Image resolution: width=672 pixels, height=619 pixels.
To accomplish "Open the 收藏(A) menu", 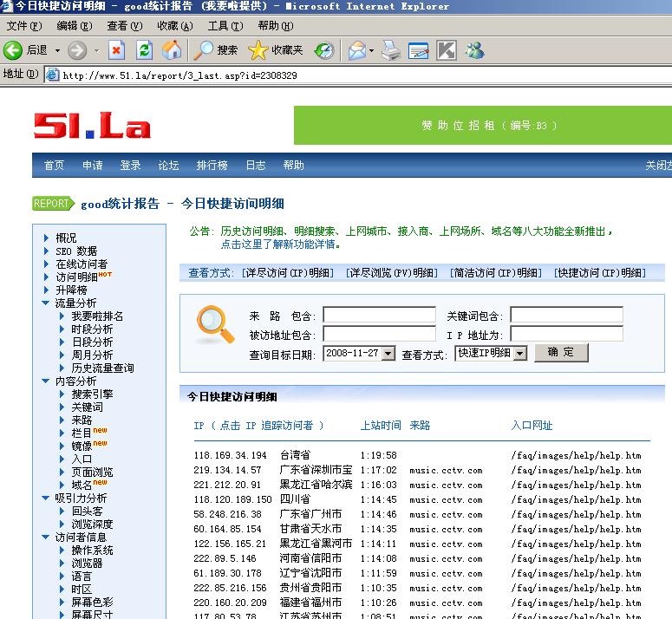I will [175, 26].
